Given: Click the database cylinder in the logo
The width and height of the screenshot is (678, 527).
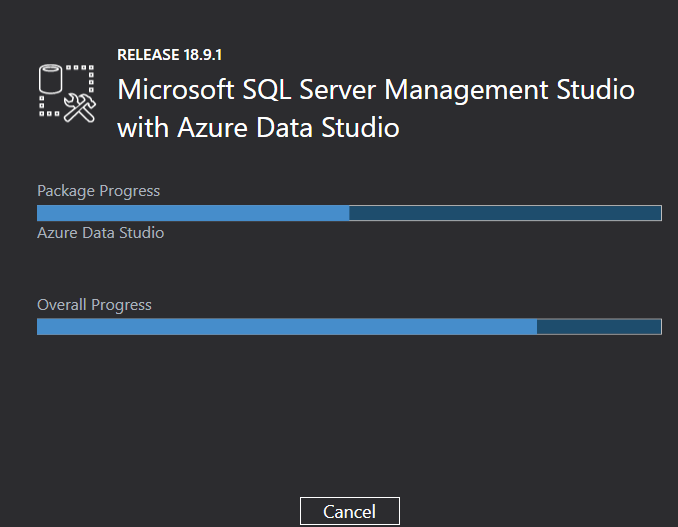Looking at the screenshot, I should coord(51,79).
